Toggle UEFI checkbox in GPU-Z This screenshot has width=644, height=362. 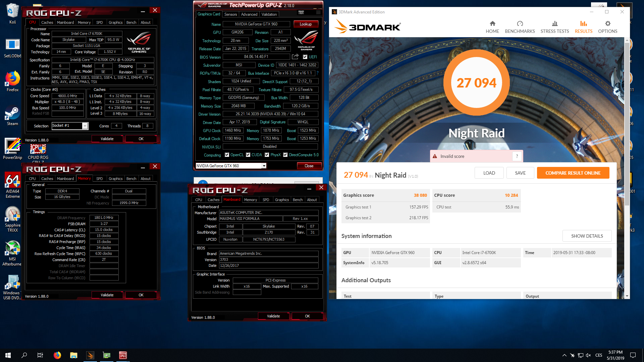pos(305,57)
